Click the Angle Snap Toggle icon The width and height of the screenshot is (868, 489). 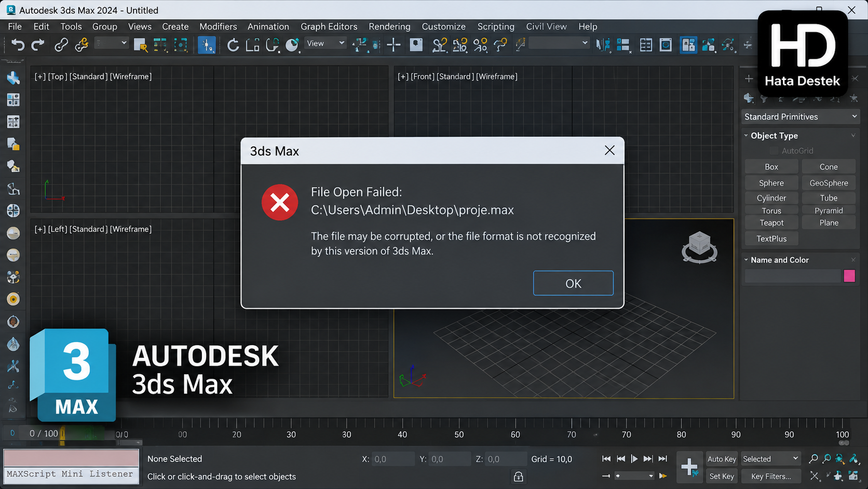460,45
